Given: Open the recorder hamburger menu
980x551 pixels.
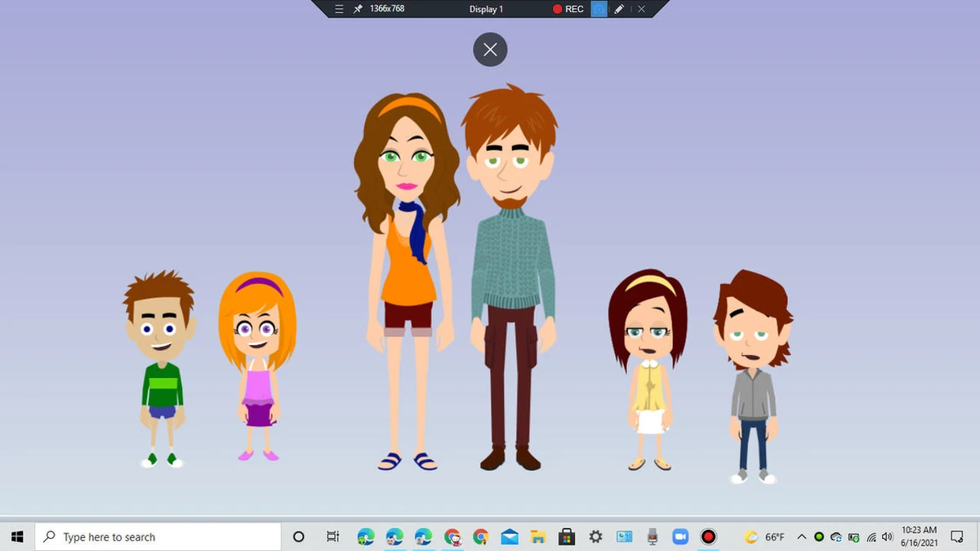Looking at the screenshot, I should pos(337,9).
